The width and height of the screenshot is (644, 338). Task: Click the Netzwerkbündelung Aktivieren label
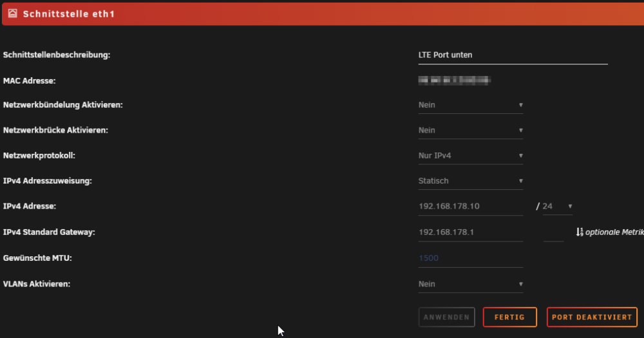pyautogui.click(x=63, y=105)
